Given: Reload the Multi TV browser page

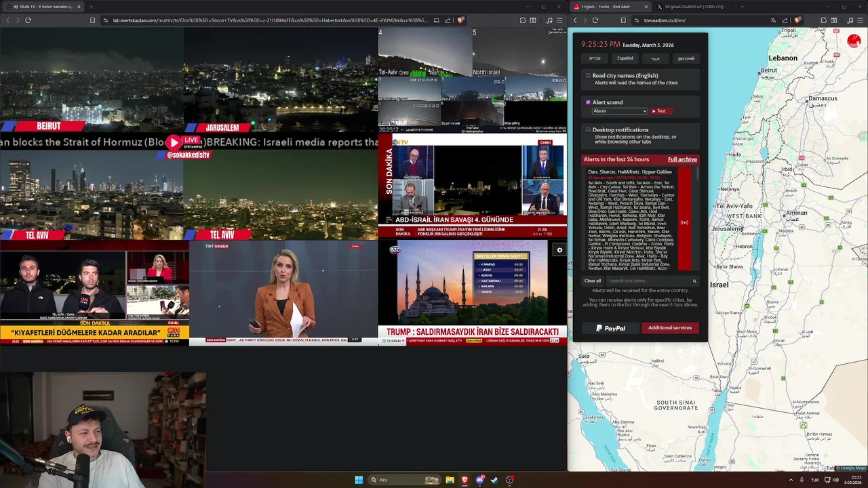Looking at the screenshot, I should click(28, 20).
